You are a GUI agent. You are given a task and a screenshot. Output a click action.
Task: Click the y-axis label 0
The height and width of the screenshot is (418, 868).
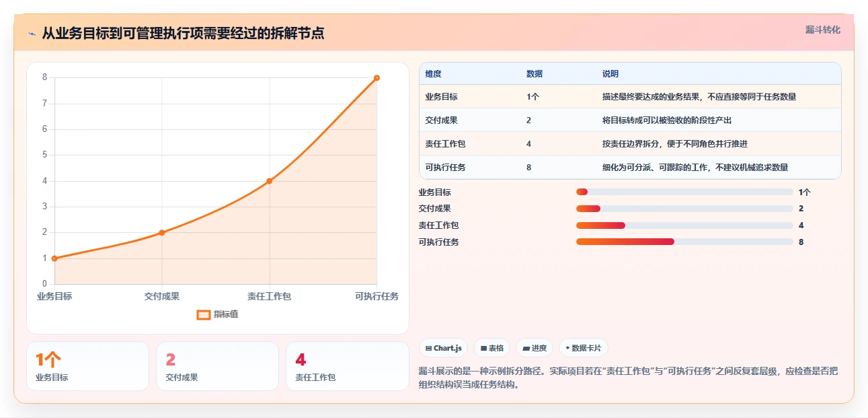(44, 284)
